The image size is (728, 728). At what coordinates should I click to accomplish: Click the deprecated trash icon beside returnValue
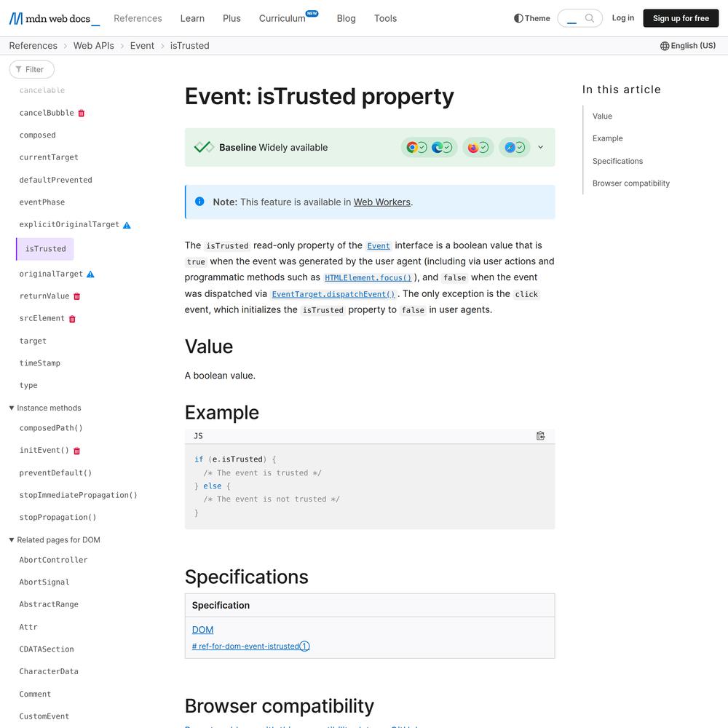(77, 296)
